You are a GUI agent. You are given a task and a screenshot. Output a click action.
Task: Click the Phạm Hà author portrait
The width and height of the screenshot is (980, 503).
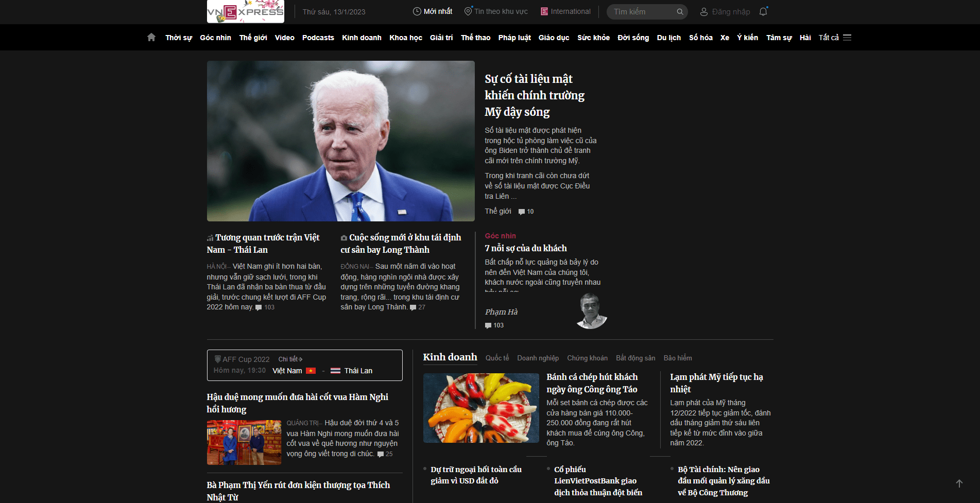tap(591, 311)
